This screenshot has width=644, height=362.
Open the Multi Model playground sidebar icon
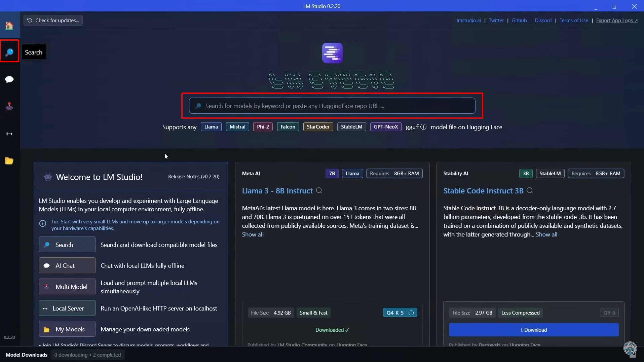(x=9, y=107)
